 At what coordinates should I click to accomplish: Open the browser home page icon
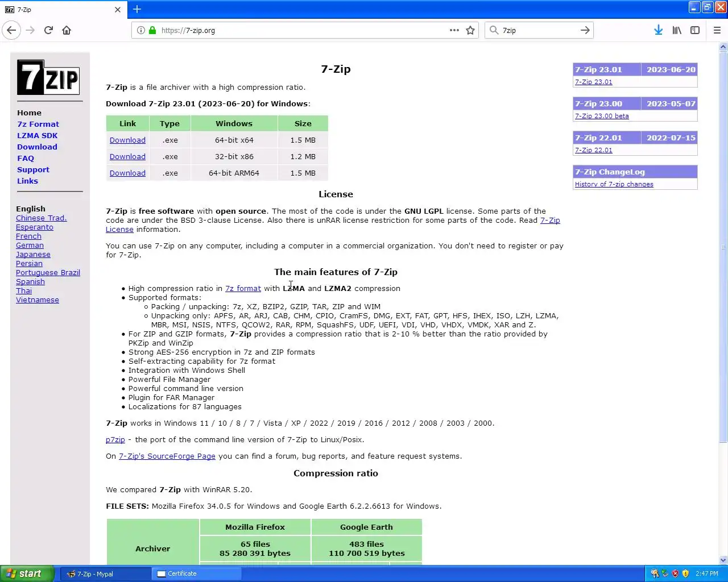[67, 30]
